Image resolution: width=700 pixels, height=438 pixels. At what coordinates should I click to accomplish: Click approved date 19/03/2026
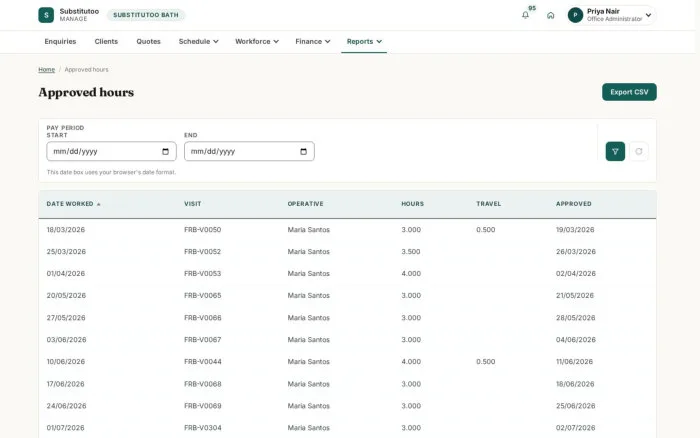575,229
